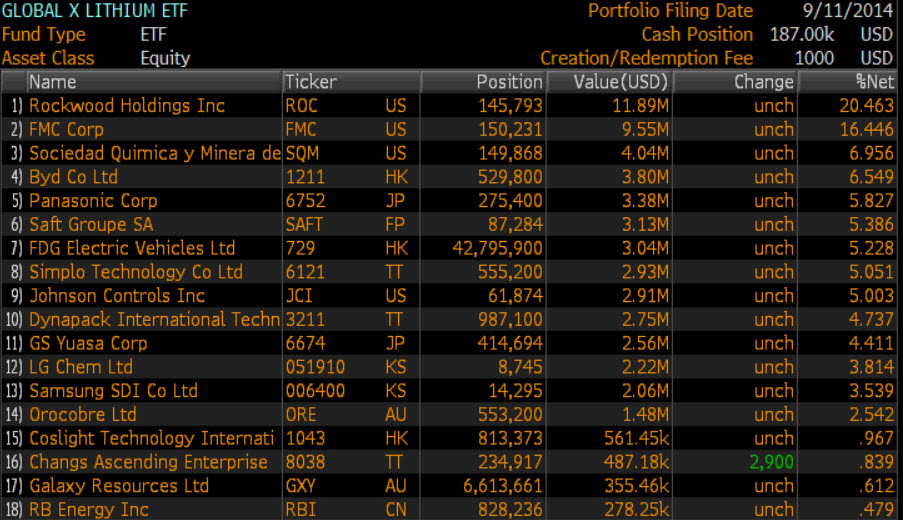This screenshot has height=520, width=903.
Task: Select value 487.18k
Action: pos(636,462)
